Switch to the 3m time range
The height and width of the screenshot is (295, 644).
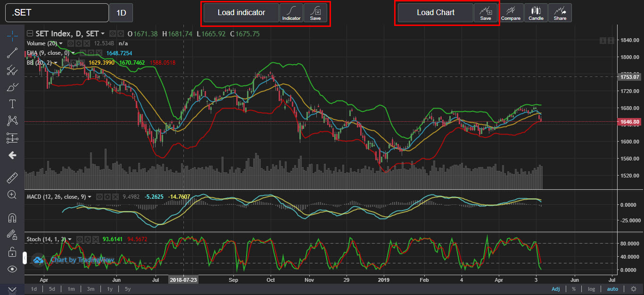click(x=91, y=289)
